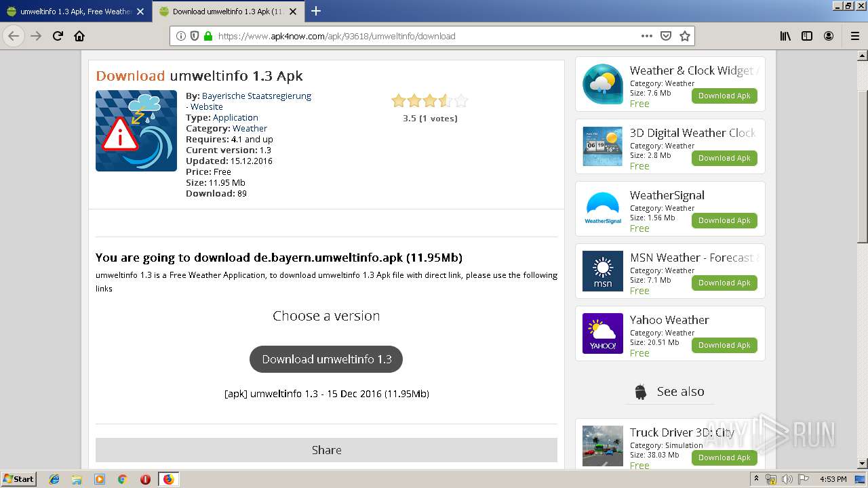Screen dimensions: 868x488
Task: Download Apk for Weather & Clock Widget
Action: (724, 96)
